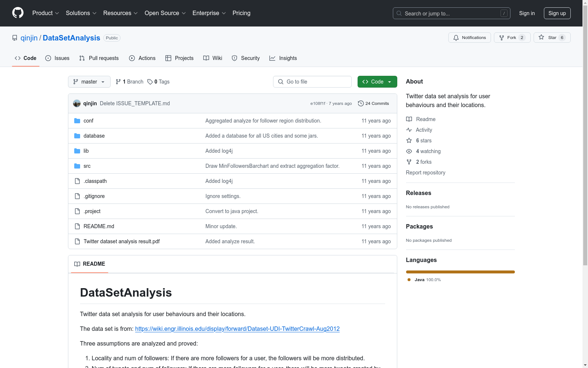Select the README tab in the file viewer
Screen dimensions: 588x368
click(90, 264)
